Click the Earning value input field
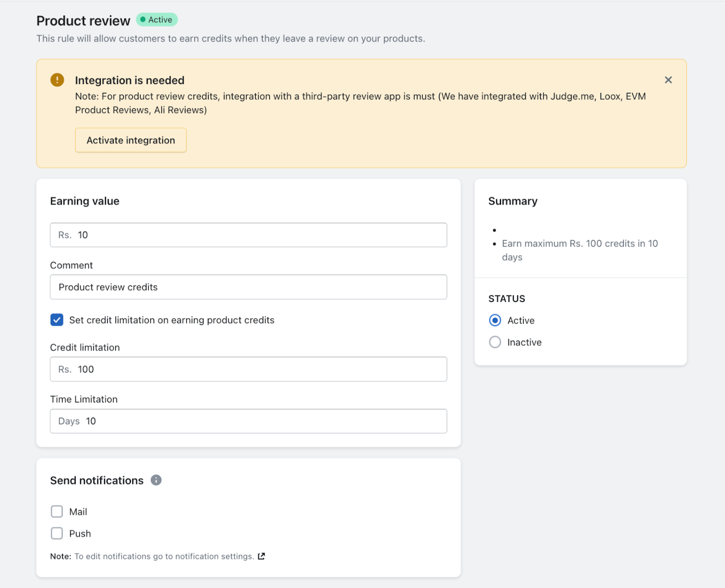 (x=248, y=235)
